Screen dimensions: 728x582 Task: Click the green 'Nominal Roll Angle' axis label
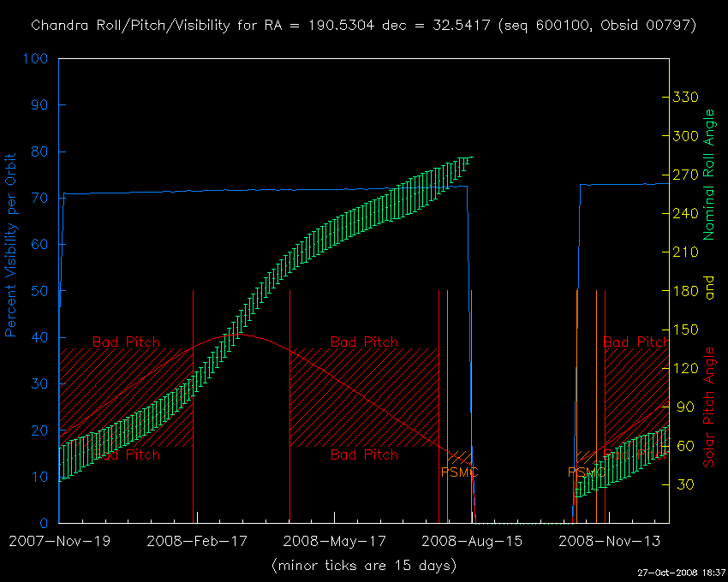[708, 175]
